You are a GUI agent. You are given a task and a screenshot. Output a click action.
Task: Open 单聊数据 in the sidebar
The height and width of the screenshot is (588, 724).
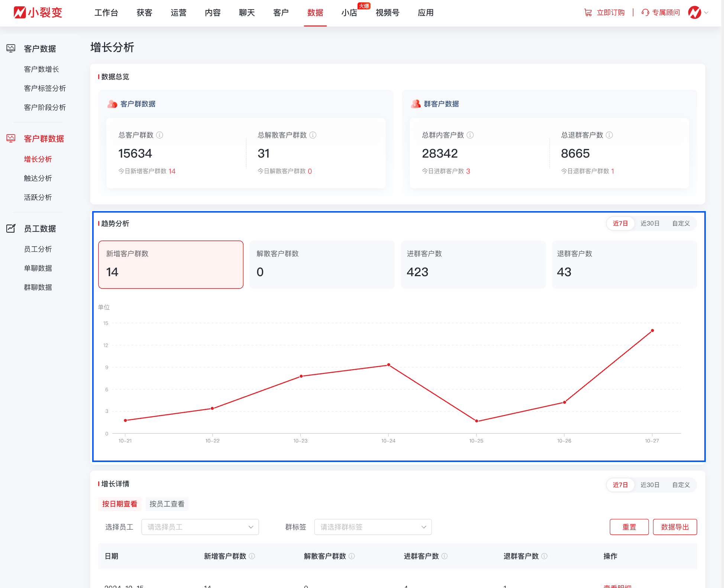[38, 268]
